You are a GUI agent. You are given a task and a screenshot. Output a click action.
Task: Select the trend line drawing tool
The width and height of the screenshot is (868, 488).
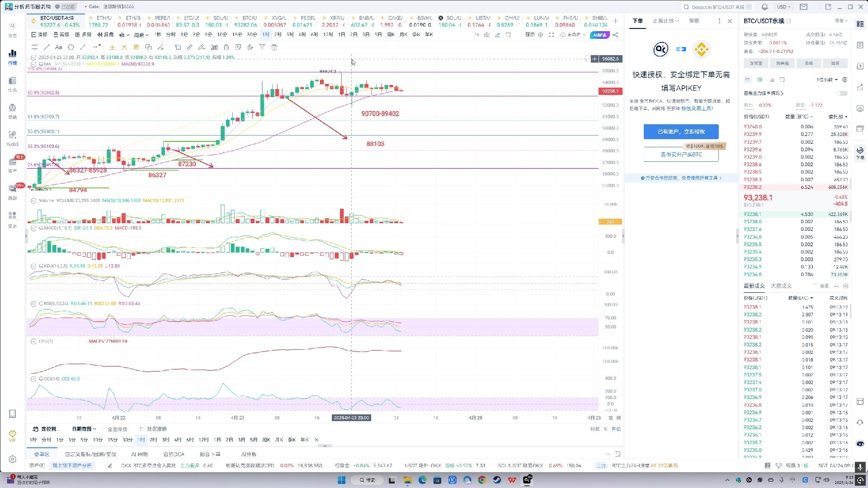[47, 47]
